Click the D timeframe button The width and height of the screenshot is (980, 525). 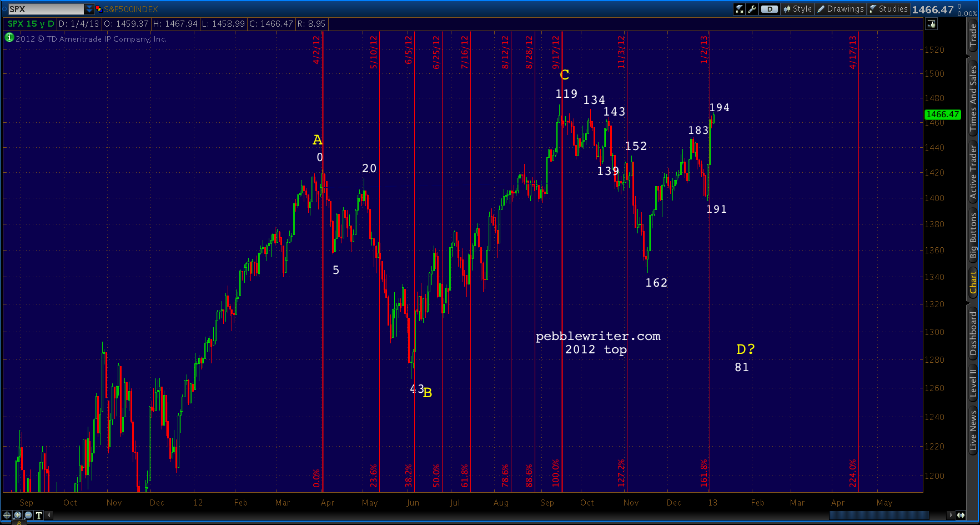click(770, 9)
